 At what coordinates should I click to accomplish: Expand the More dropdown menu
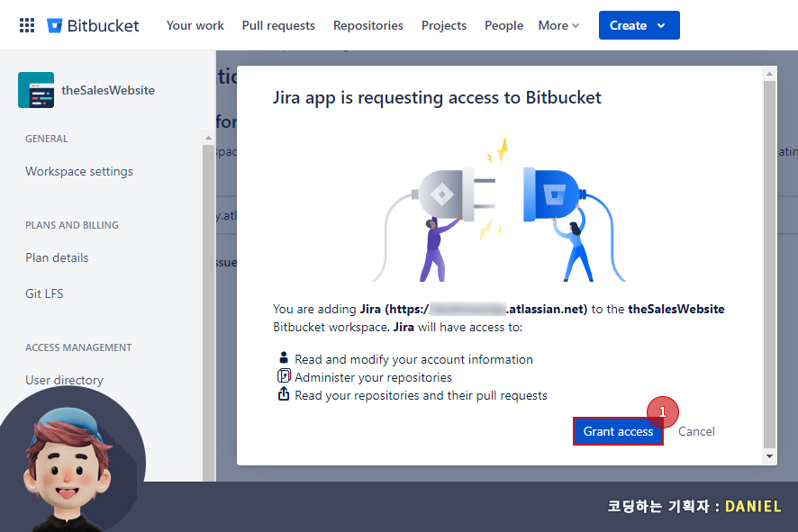pyautogui.click(x=558, y=25)
